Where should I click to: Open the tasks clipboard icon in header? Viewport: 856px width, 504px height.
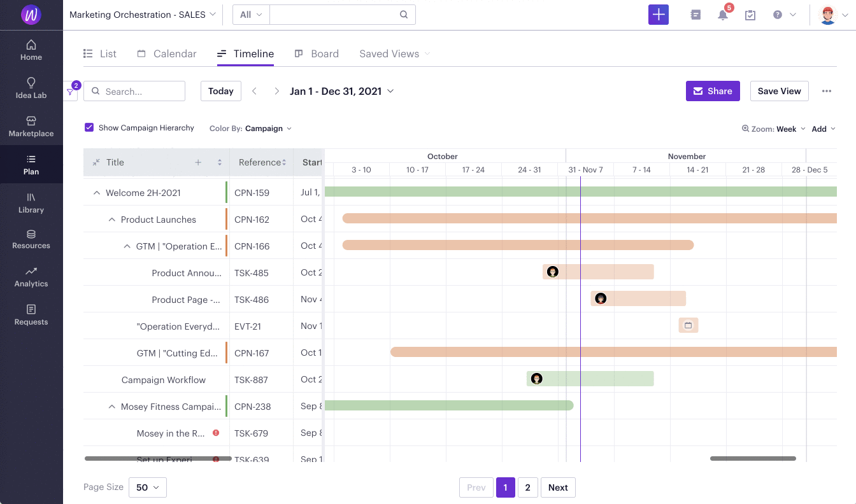750,15
